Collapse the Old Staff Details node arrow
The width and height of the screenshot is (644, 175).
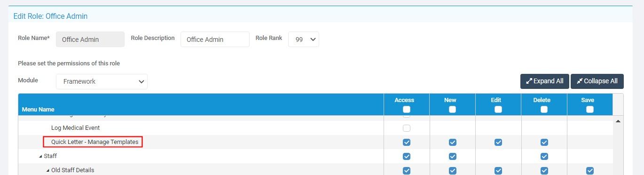click(48, 170)
